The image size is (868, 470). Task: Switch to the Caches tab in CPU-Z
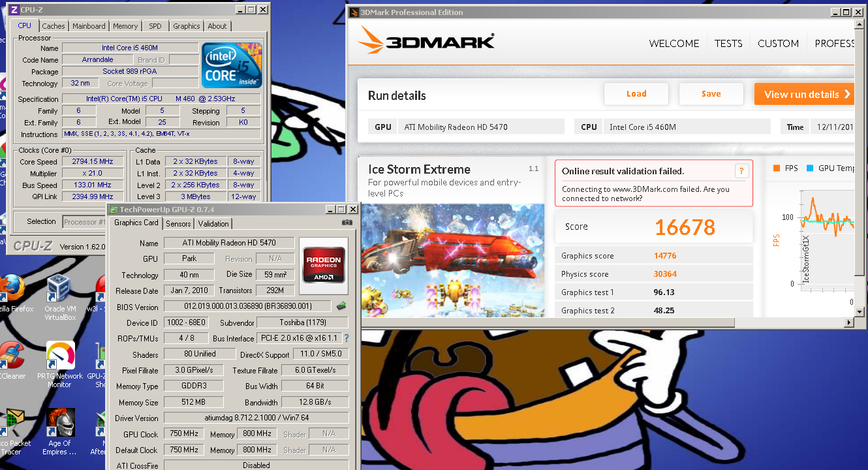click(54, 26)
